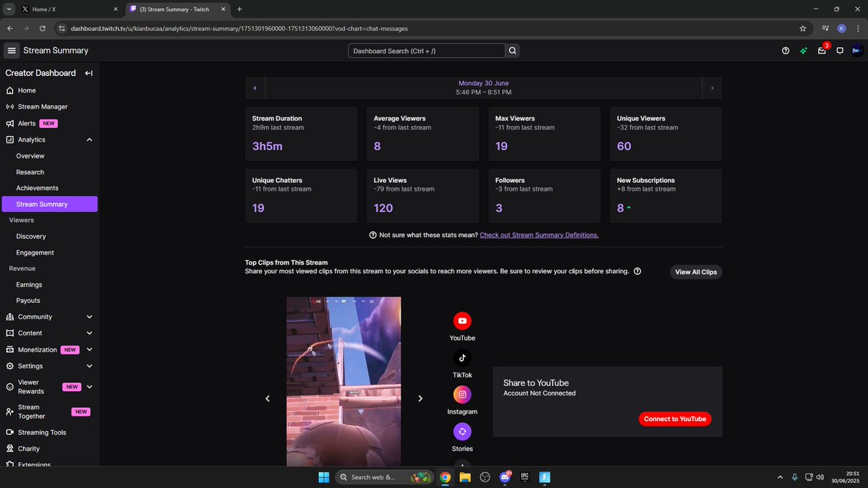This screenshot has height=488, width=868.
Task: Show hidden system tray icons chevron
Action: [780, 477]
